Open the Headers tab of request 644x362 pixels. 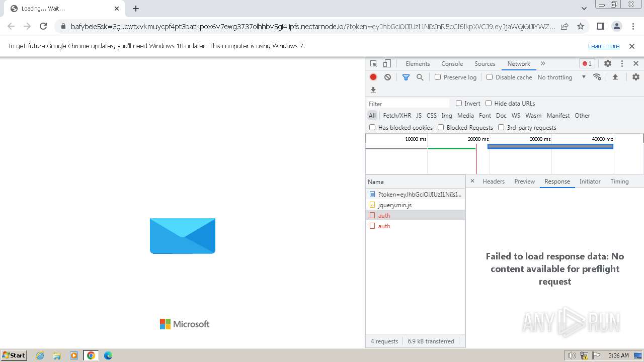[x=494, y=182]
